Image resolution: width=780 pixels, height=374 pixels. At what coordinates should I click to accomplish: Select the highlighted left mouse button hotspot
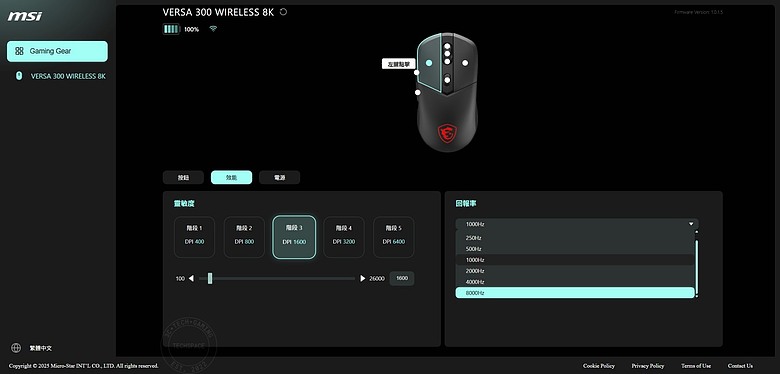(x=429, y=63)
